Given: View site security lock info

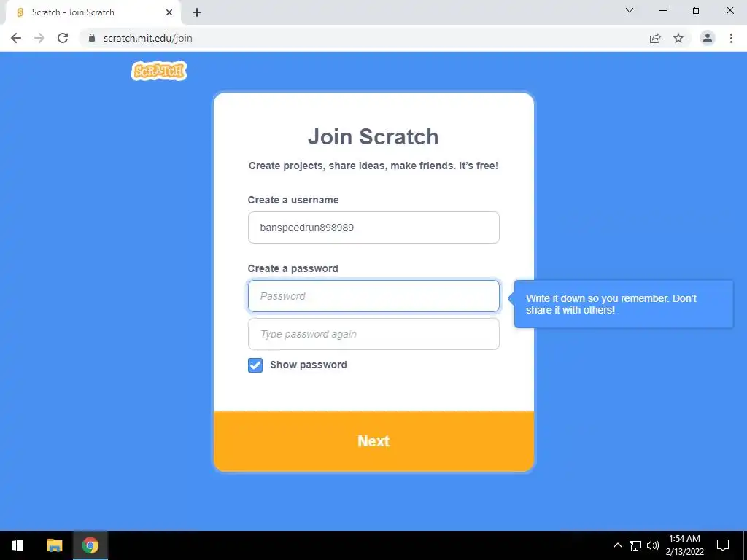Looking at the screenshot, I should 92,38.
